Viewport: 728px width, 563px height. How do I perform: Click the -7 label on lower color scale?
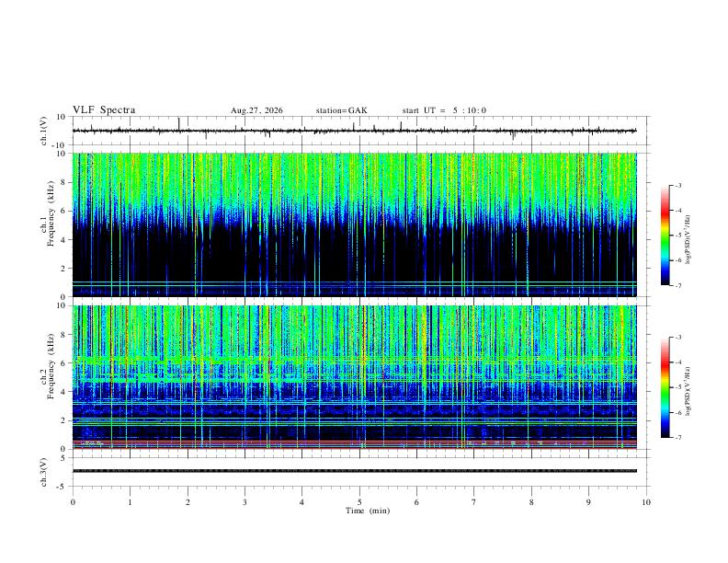(677, 438)
